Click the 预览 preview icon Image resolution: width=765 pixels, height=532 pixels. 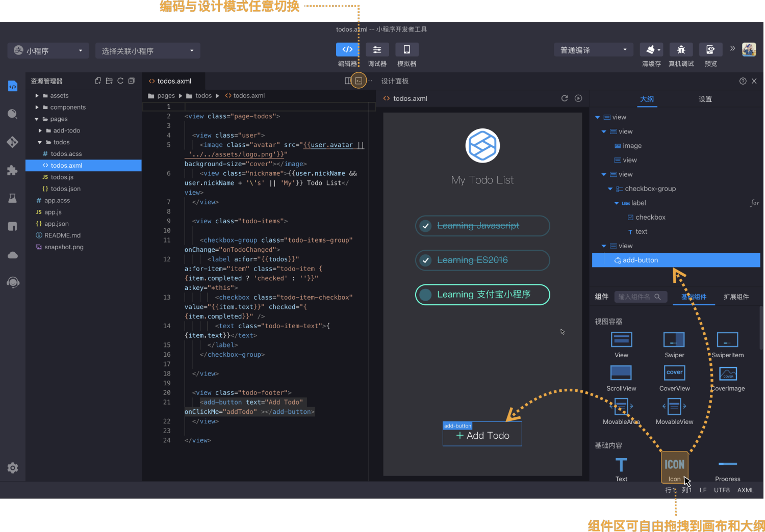710,49
